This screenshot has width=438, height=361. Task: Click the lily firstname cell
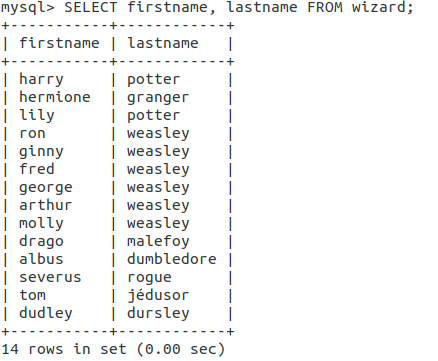pyautogui.click(x=37, y=115)
